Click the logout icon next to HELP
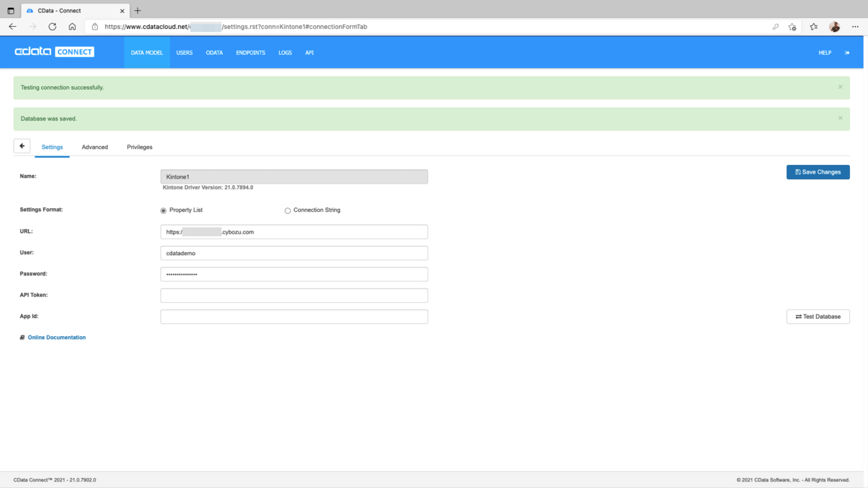Image resolution: width=868 pixels, height=488 pixels. [848, 53]
